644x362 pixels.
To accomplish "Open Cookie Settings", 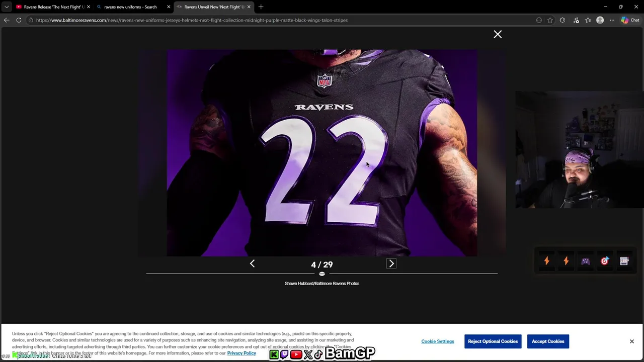I will [438, 341].
